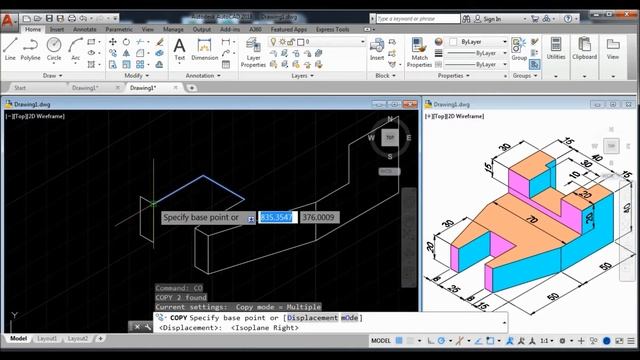The width and height of the screenshot is (640, 360).
Task: Expand the Layers panel
Action: tap(302, 76)
